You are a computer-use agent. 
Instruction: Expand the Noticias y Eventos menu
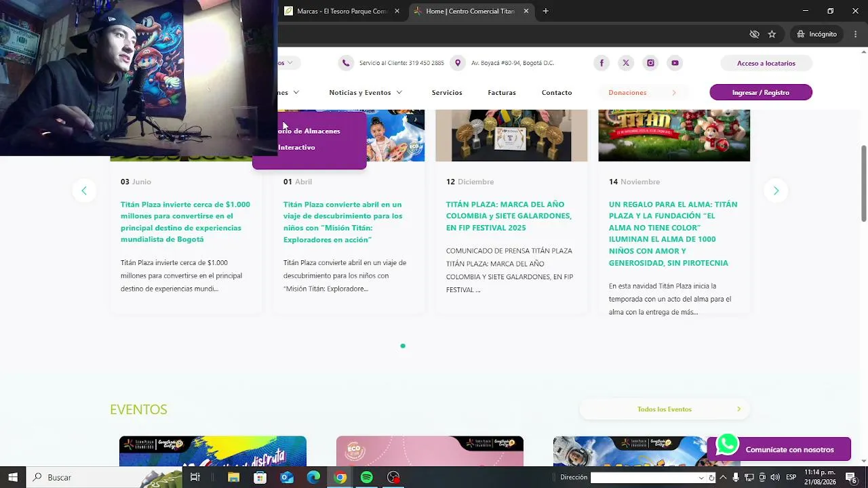pos(366,92)
